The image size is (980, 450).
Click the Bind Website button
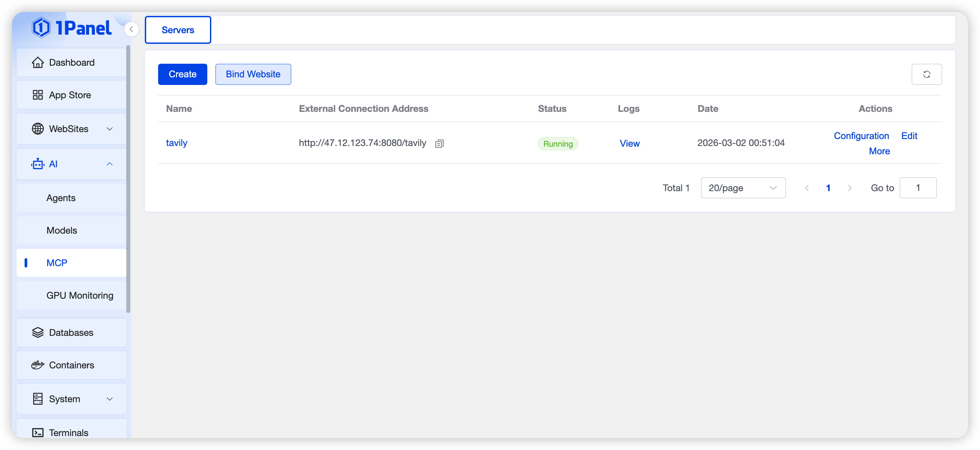click(253, 74)
